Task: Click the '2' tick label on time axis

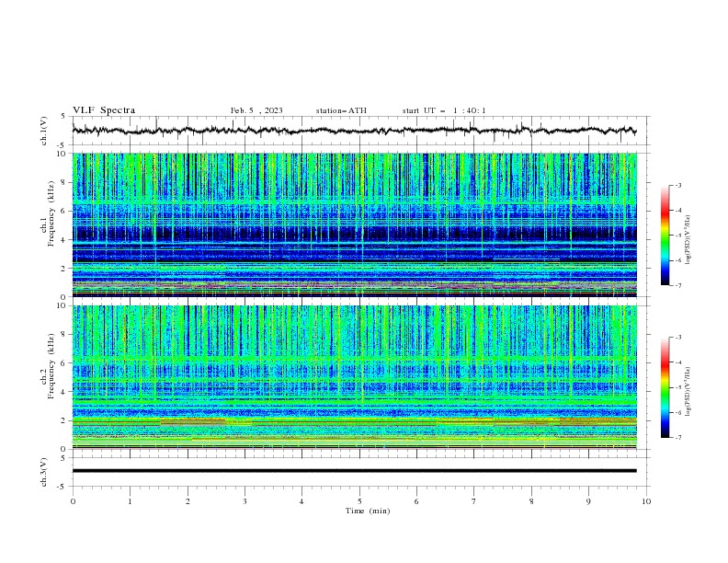Action: pyautogui.click(x=188, y=501)
